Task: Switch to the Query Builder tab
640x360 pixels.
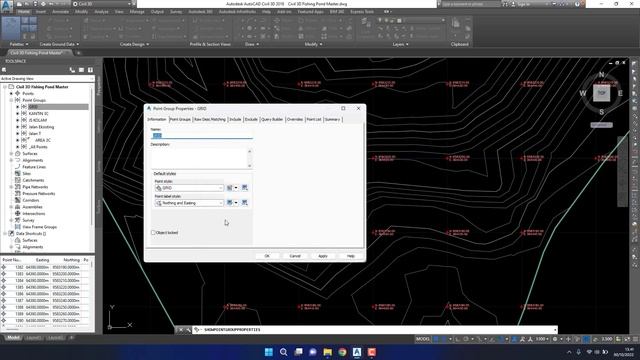Action: pos(272,119)
